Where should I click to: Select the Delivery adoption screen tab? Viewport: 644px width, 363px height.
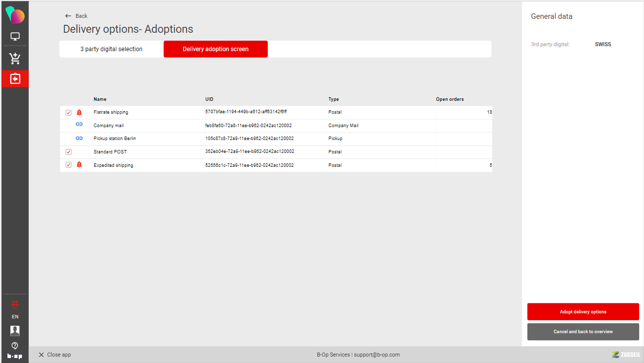[x=215, y=49]
